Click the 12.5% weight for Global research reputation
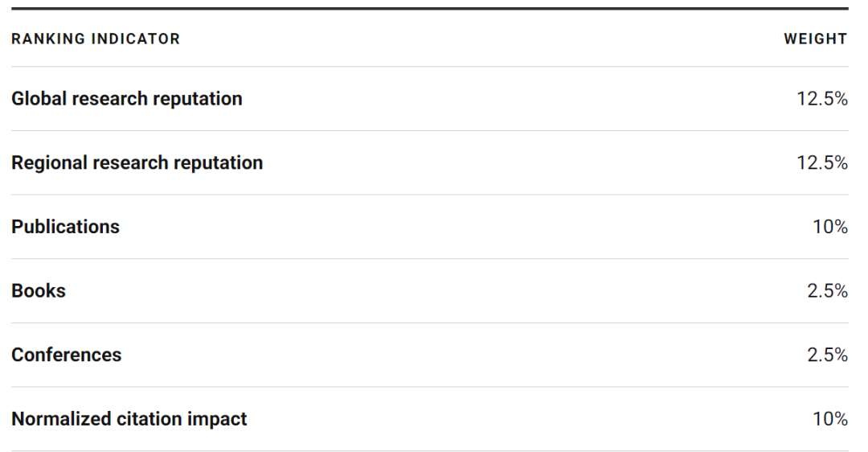The image size is (868, 452). tap(821, 99)
